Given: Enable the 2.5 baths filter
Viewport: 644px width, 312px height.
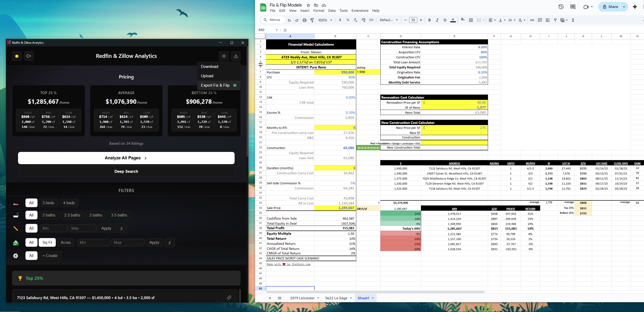Looking at the screenshot, I should point(72,215).
